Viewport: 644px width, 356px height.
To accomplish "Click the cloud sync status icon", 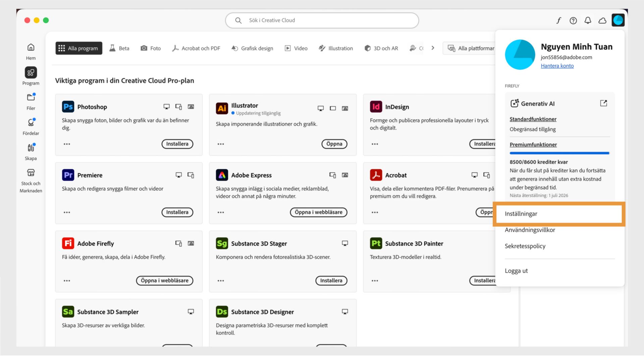I will pos(602,20).
